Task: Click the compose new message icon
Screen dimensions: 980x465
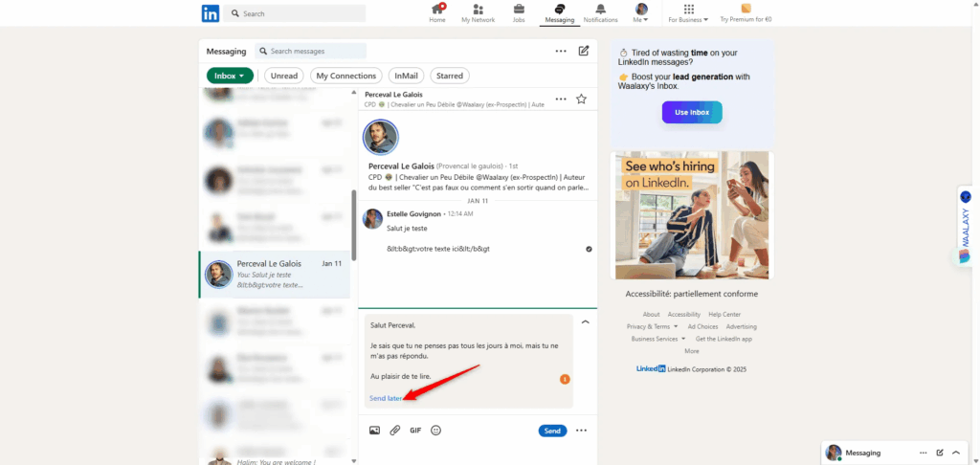Action: (x=584, y=51)
